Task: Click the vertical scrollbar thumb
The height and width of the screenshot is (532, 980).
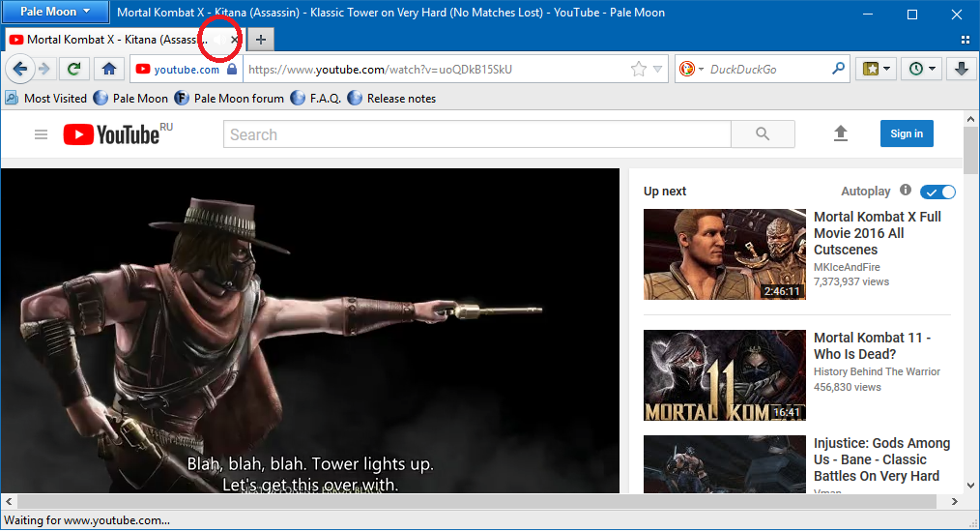Action: (x=970, y=150)
